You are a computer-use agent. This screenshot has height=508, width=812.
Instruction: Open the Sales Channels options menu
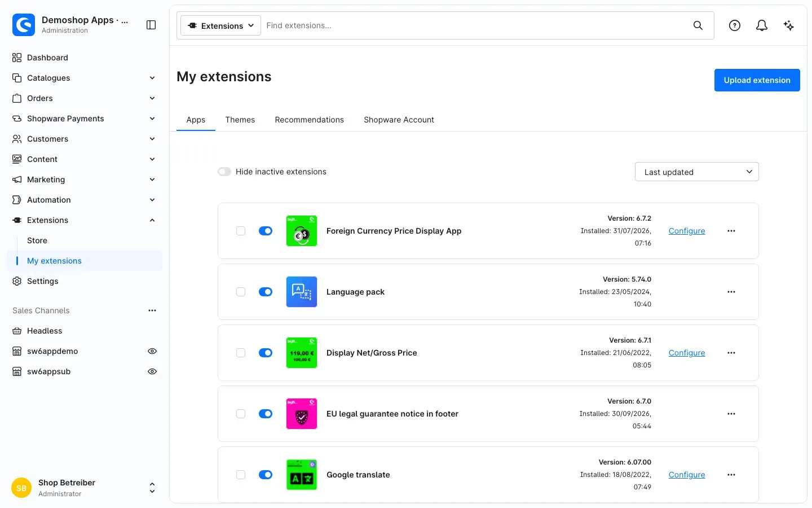[x=152, y=310]
